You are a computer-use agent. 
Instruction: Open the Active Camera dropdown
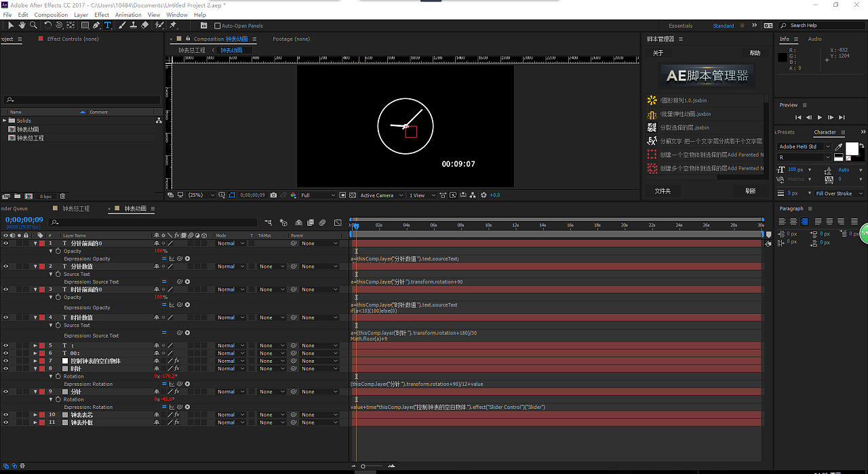[382, 195]
